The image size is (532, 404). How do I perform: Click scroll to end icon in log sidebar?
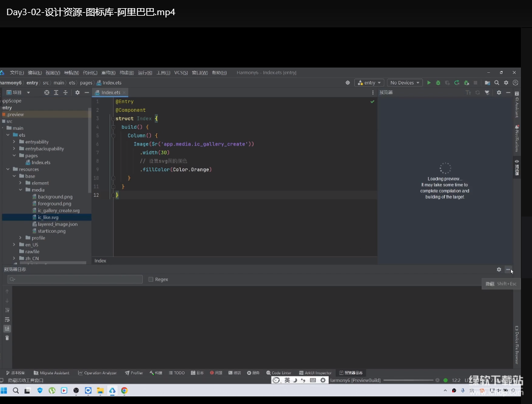pos(7,328)
